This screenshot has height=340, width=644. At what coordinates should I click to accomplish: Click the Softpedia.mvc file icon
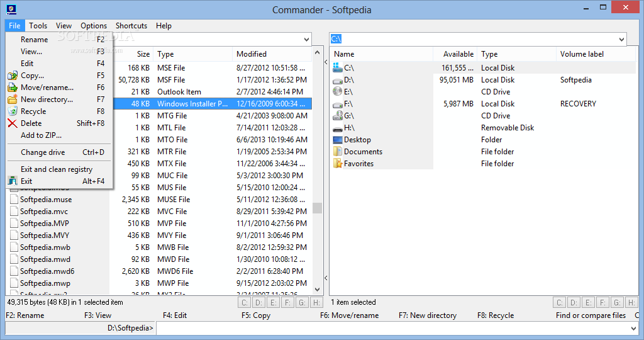14,212
